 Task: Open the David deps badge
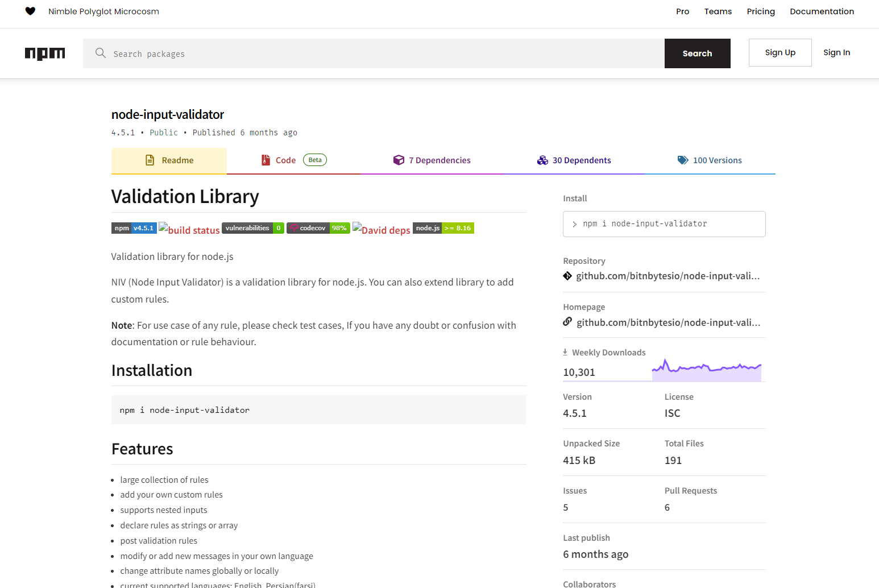click(x=382, y=229)
